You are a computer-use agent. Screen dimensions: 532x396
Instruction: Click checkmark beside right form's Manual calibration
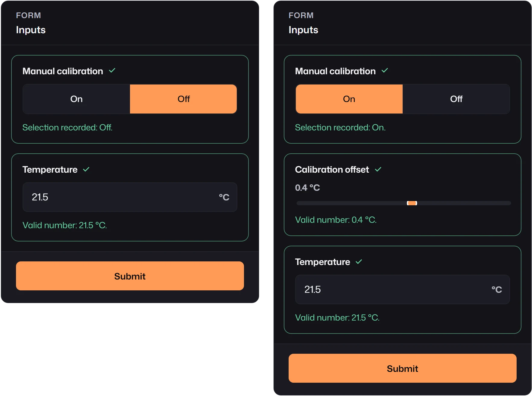click(385, 71)
